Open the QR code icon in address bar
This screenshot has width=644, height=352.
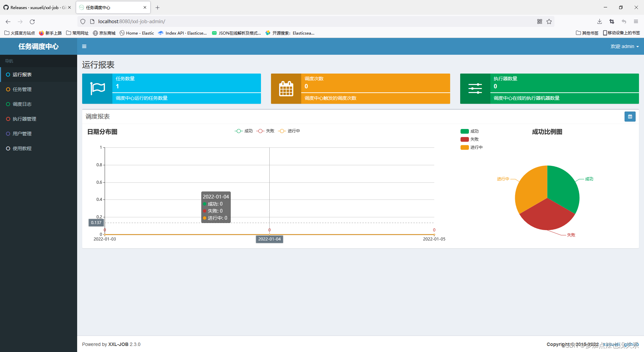(x=540, y=21)
